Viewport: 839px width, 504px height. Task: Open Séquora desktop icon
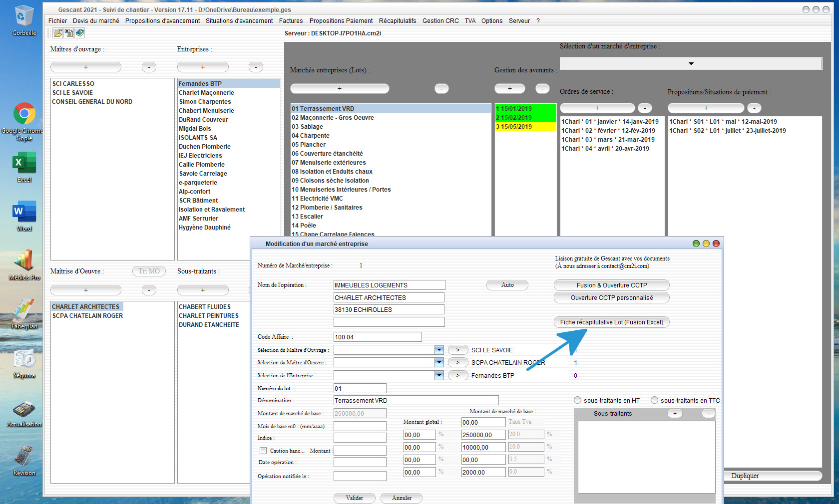(x=24, y=363)
